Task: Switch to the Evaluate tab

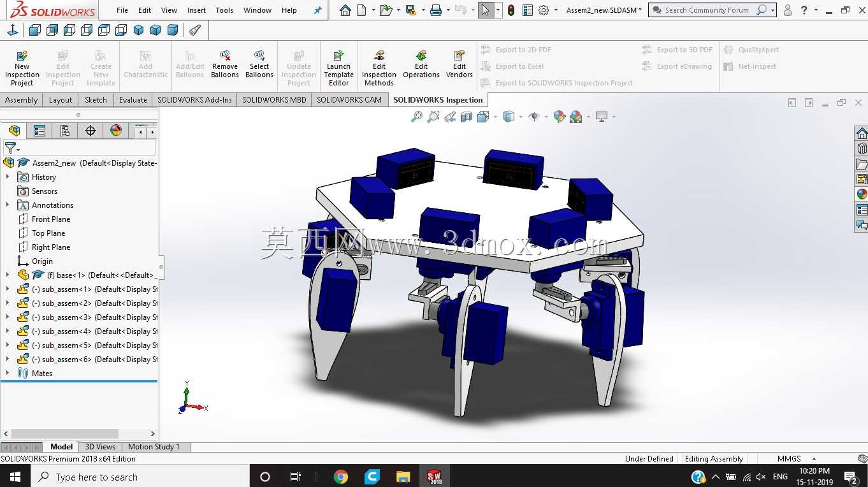Action: pos(133,100)
